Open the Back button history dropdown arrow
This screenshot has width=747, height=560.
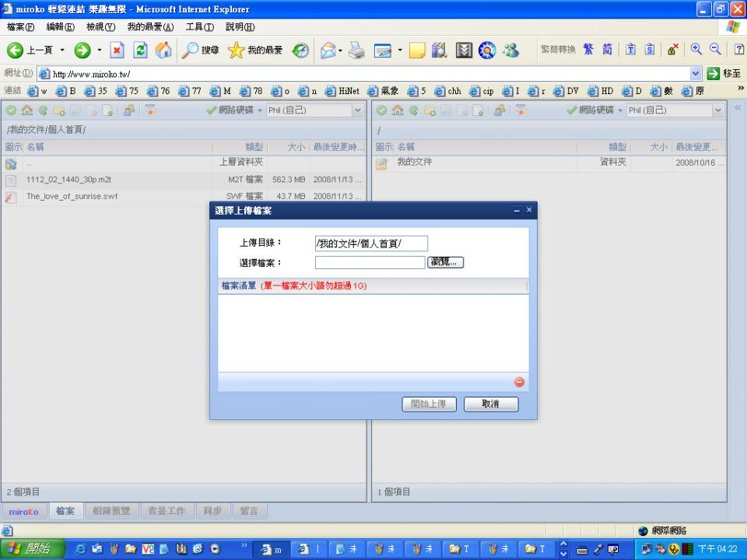pyautogui.click(x=62, y=50)
